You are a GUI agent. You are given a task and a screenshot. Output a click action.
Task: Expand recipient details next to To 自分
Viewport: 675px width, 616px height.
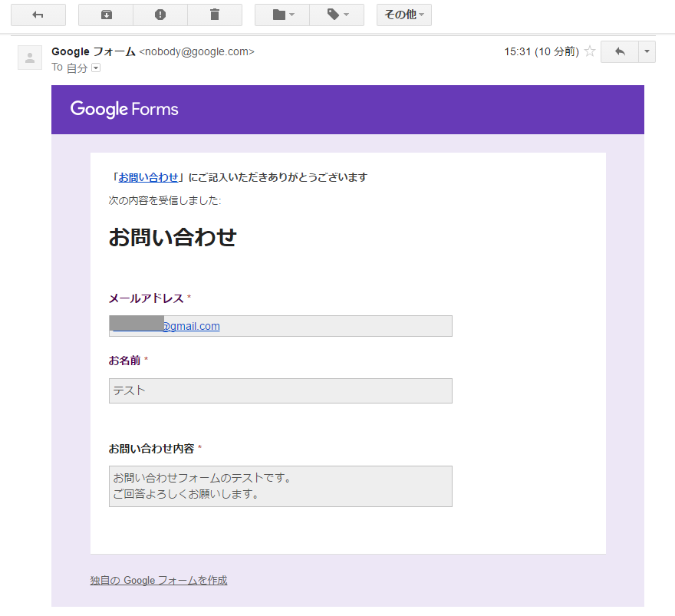[96, 68]
